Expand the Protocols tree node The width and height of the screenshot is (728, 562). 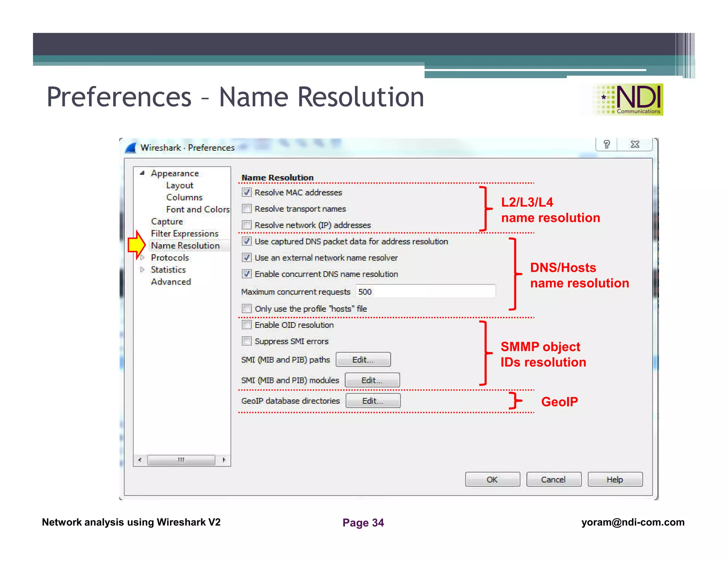pyautogui.click(x=143, y=258)
